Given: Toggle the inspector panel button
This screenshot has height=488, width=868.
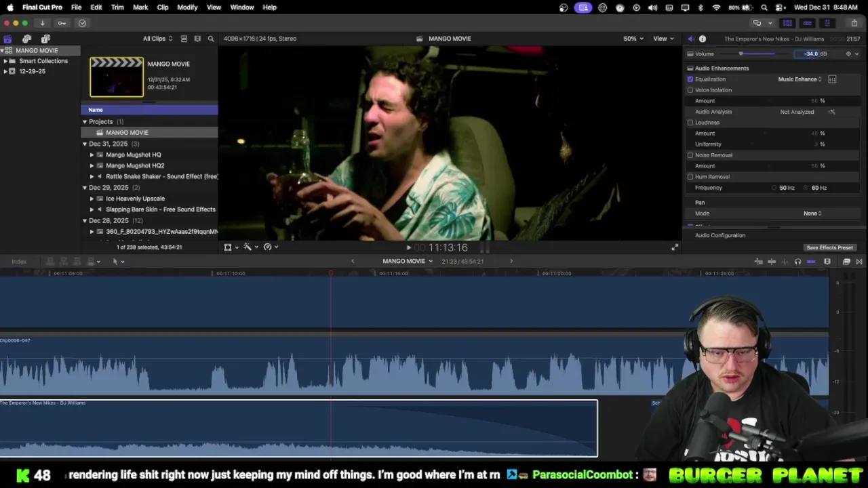Looking at the screenshot, I should [827, 23].
